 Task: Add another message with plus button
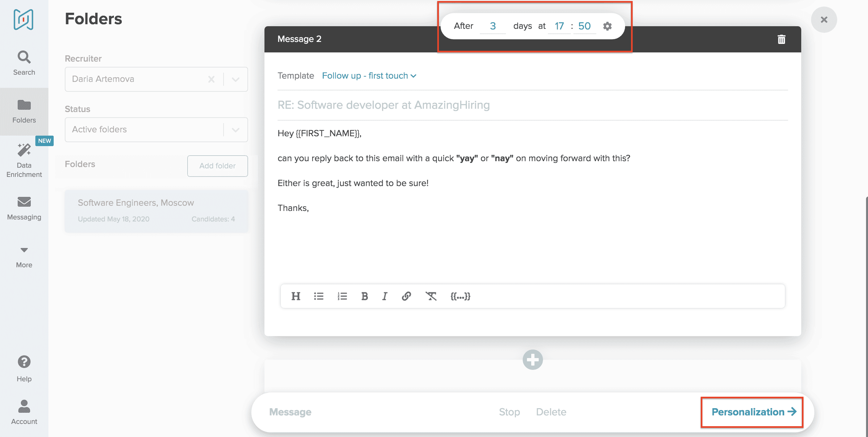tap(533, 360)
